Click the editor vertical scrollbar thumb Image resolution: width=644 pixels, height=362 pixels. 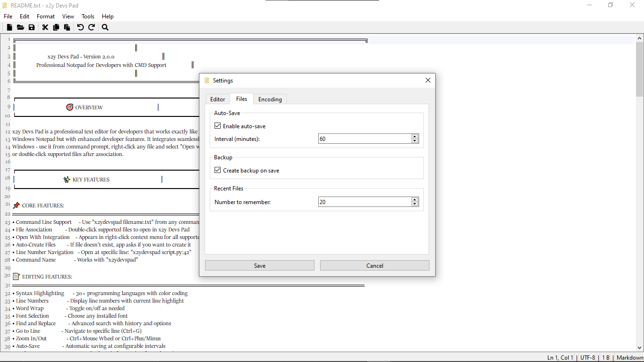[x=640, y=68]
